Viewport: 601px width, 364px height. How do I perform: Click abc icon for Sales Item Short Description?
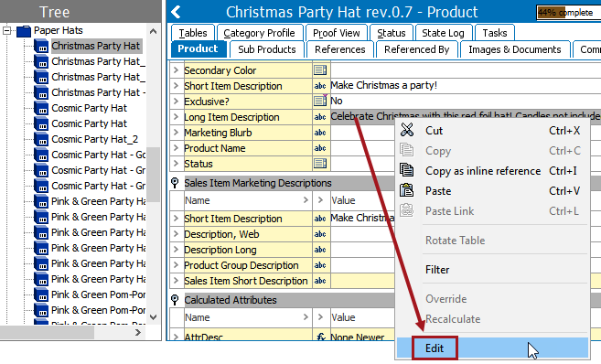click(320, 281)
